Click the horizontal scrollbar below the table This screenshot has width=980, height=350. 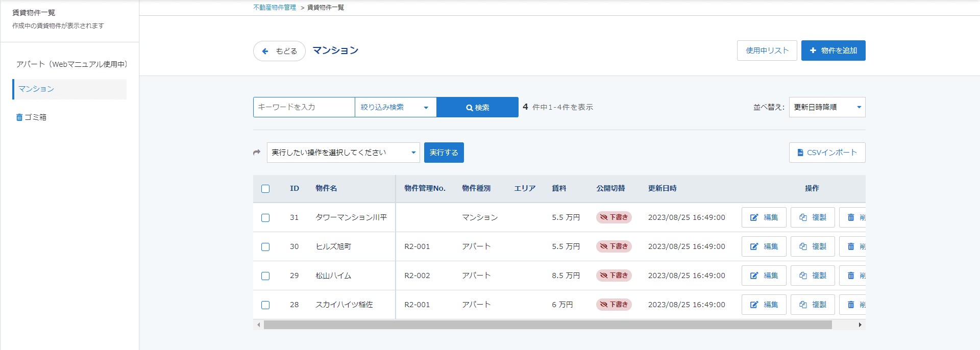tap(547, 325)
